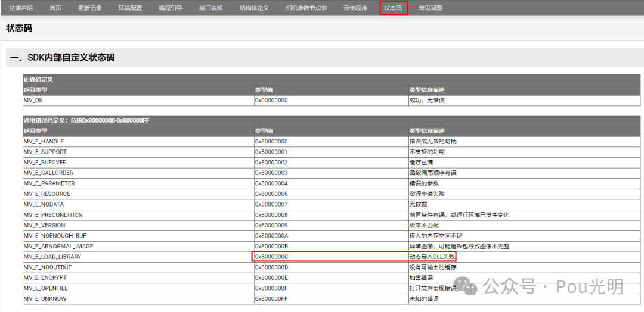
Task: Click the MV_E_NODATA cell
Action: (x=139, y=204)
